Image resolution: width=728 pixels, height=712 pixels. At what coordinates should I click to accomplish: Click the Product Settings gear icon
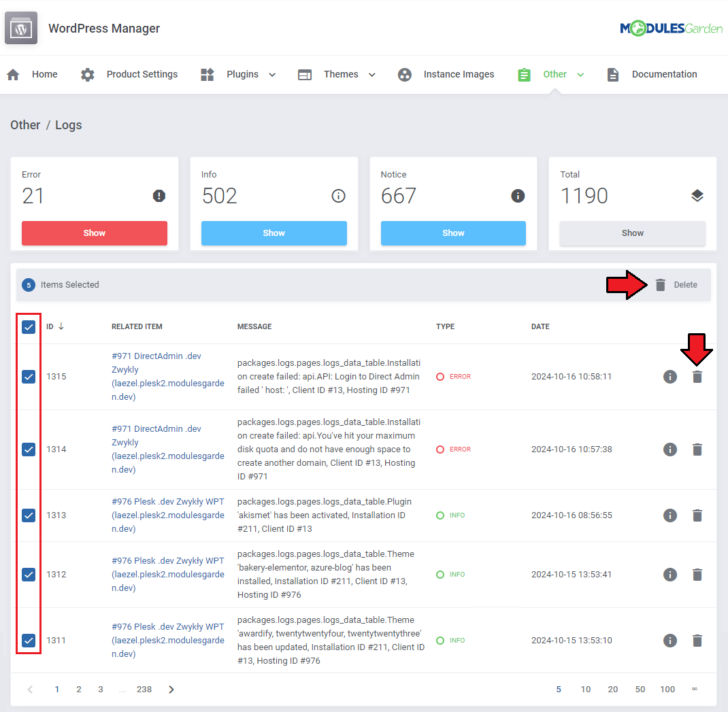[87, 74]
